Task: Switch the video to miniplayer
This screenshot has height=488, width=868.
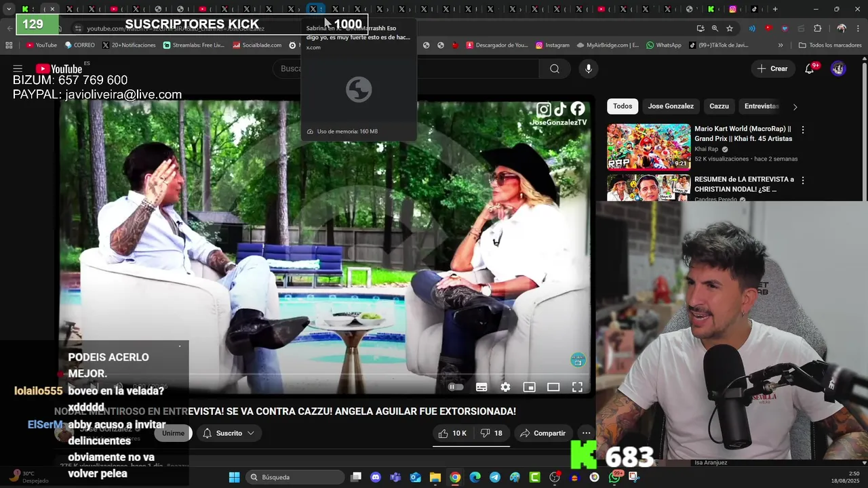Action: pyautogui.click(x=529, y=387)
